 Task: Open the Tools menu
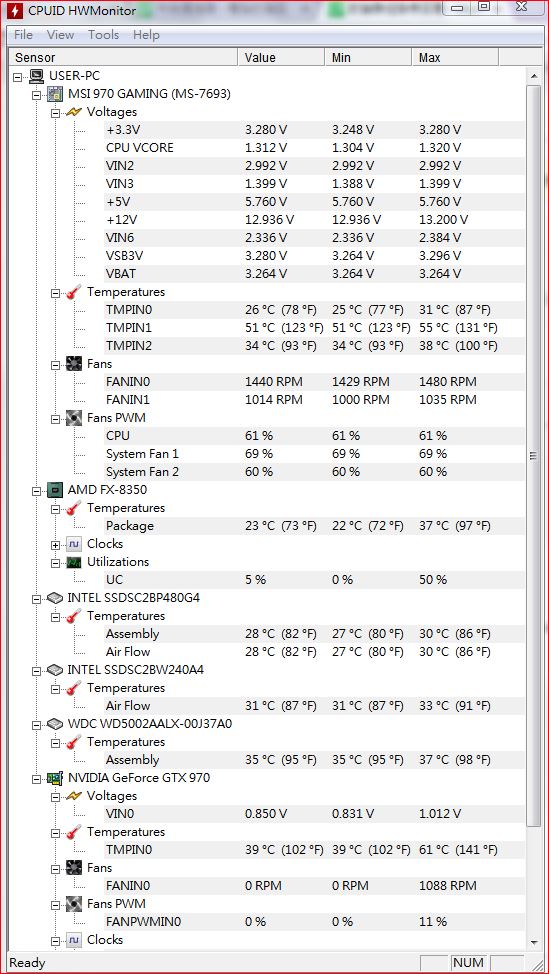[103, 35]
